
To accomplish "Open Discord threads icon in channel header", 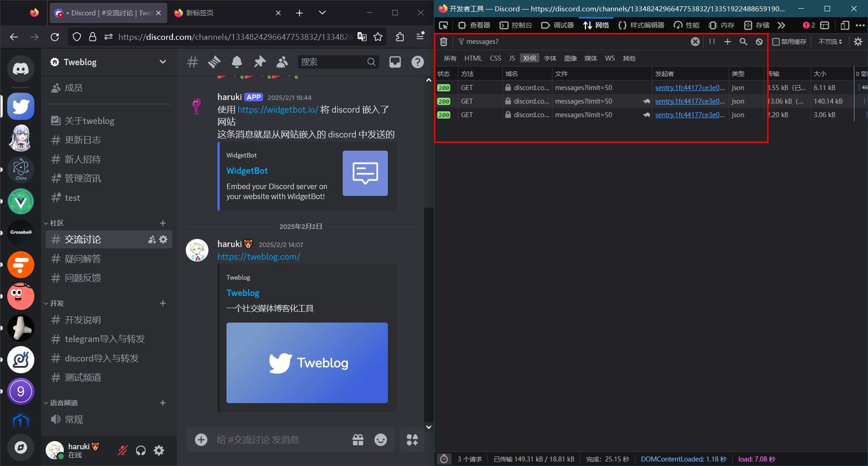I will pos(214,62).
